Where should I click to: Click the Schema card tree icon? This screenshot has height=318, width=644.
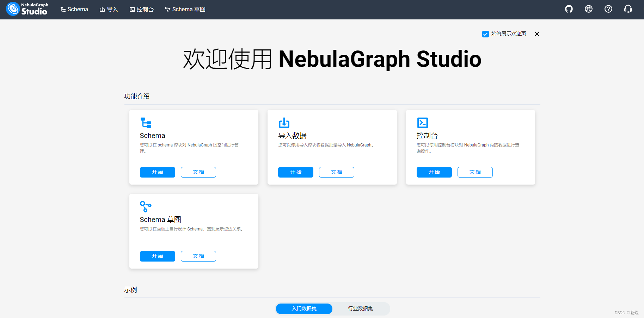[x=146, y=123]
